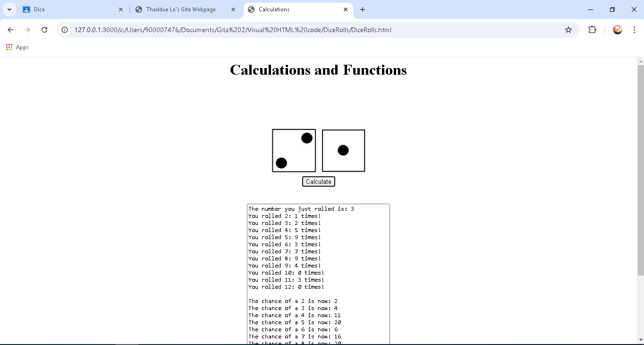This screenshot has width=644, height=345.
Task: Switch to Thaddue Le's Gita Webpage tab
Action: (x=181, y=9)
